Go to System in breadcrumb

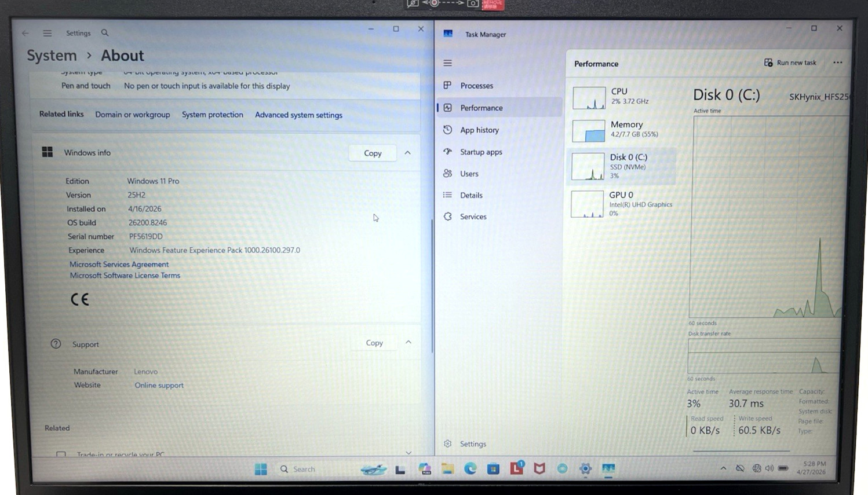52,56
